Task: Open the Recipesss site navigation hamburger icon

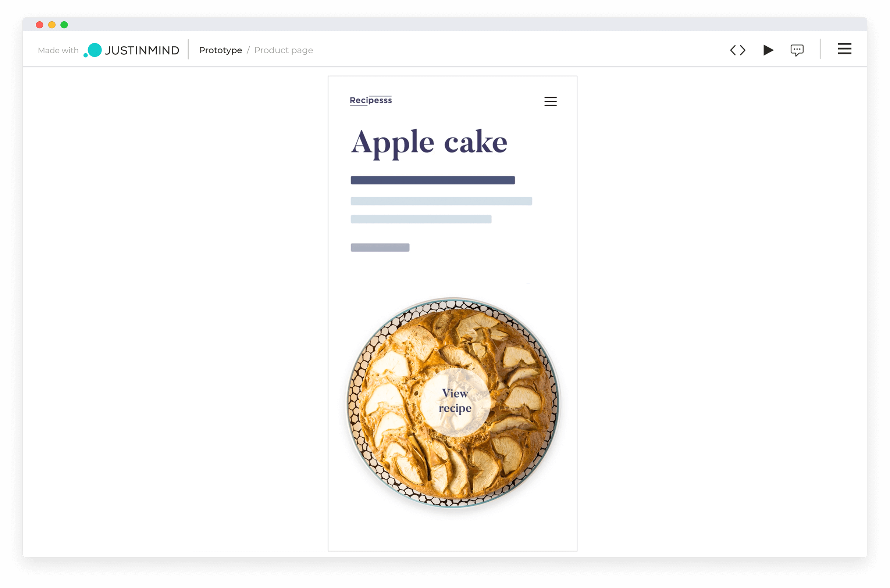Action: (x=551, y=101)
